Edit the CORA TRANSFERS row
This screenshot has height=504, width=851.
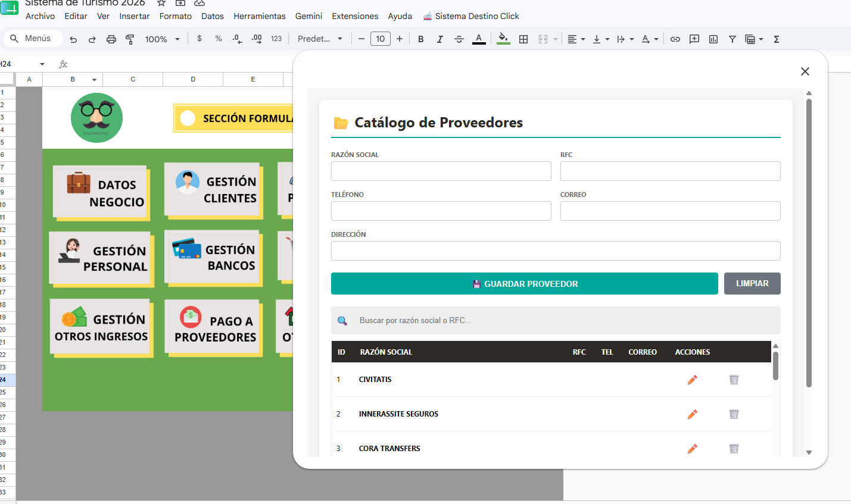(692, 449)
